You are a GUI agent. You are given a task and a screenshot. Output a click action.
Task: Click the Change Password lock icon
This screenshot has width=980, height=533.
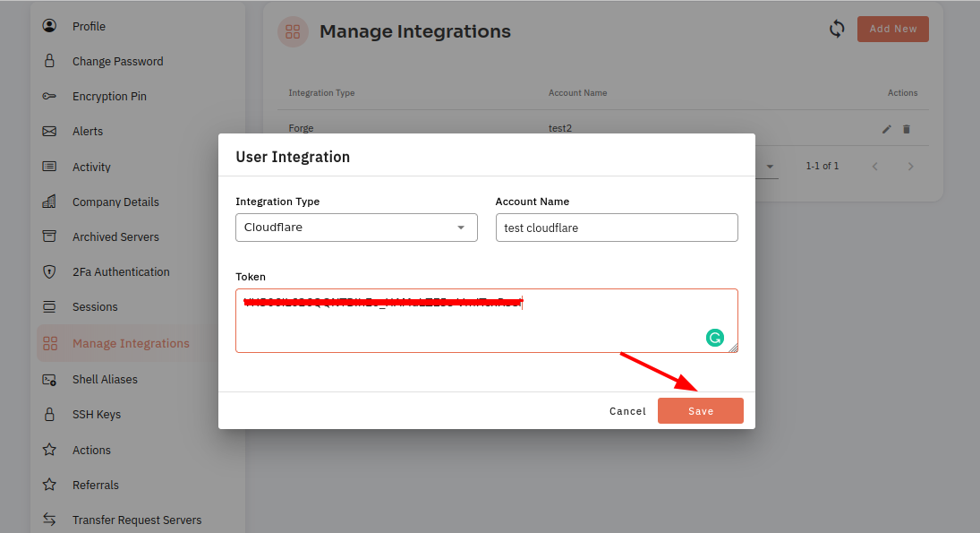point(49,61)
